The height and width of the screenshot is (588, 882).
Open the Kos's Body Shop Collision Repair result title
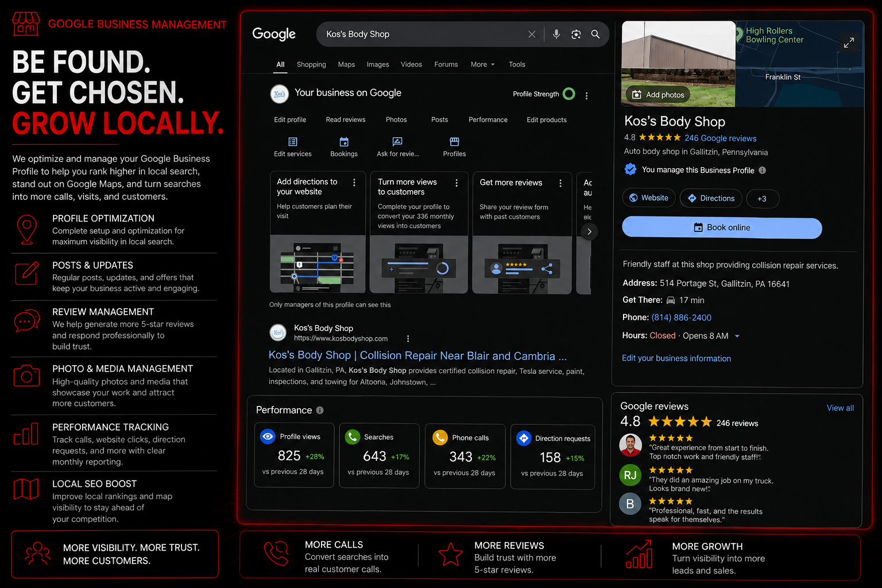point(417,356)
